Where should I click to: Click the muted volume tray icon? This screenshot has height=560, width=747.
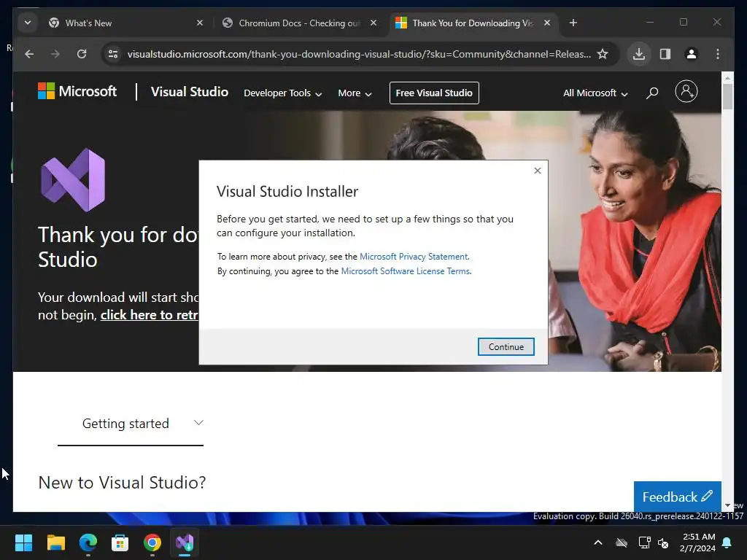pyautogui.click(x=662, y=542)
